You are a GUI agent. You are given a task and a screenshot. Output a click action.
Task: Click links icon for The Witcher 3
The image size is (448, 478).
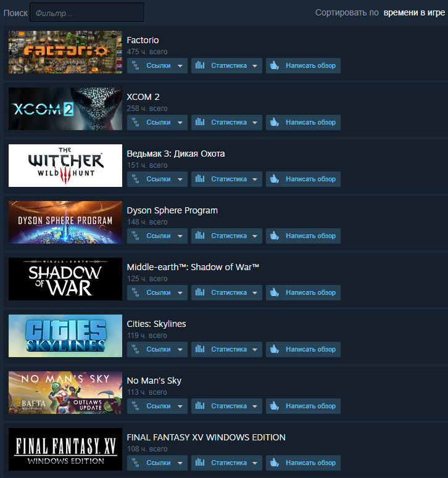pos(135,179)
